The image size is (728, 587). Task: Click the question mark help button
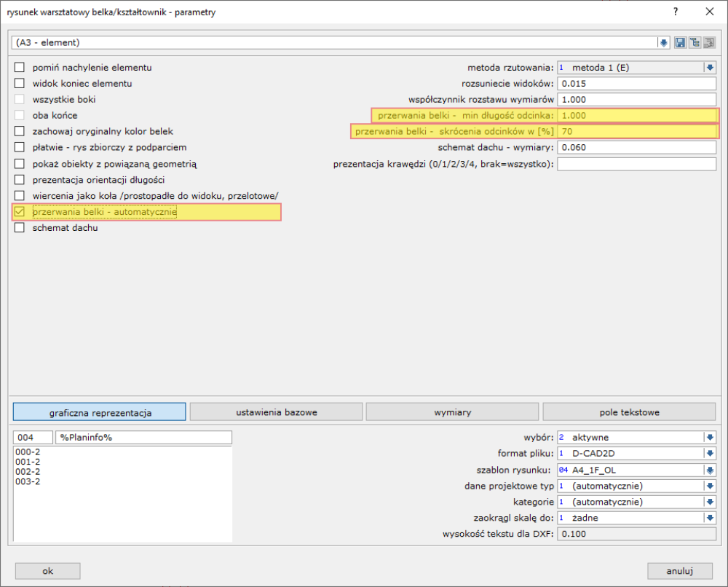(676, 12)
